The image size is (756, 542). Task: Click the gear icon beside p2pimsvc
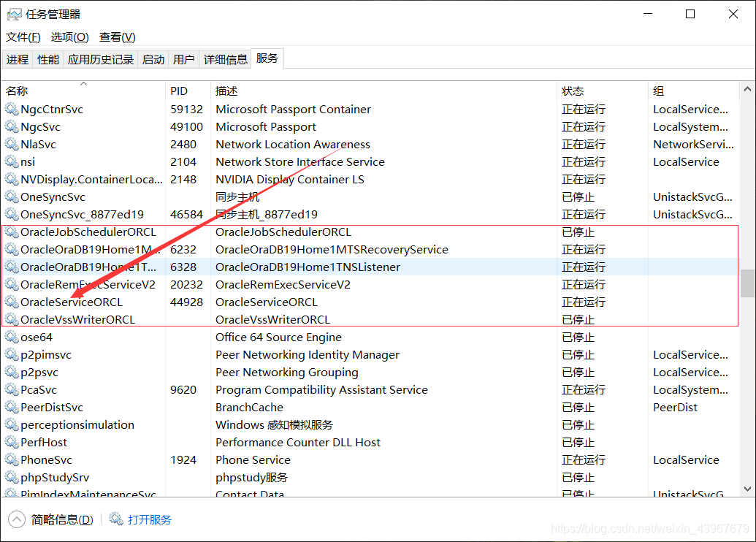click(12, 354)
